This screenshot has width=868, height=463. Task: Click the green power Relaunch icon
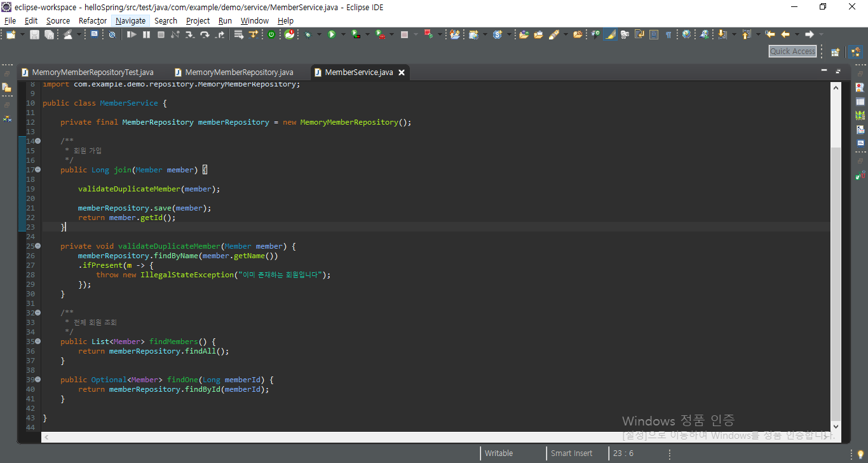[271, 34]
